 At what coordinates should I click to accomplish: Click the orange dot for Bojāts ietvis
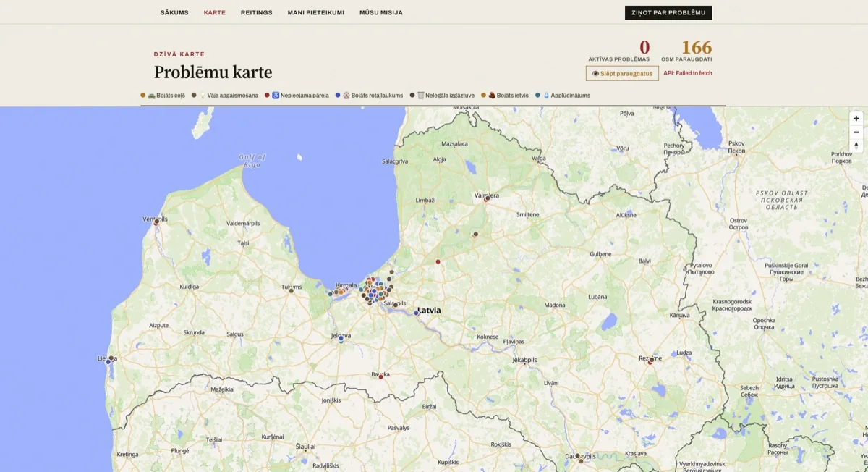tap(483, 96)
